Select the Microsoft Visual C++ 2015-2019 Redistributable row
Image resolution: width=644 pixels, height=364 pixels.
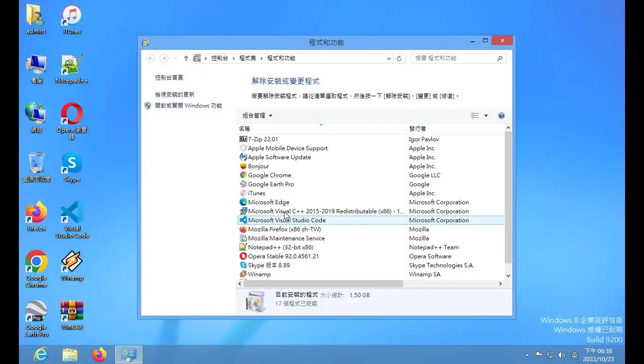371,211
